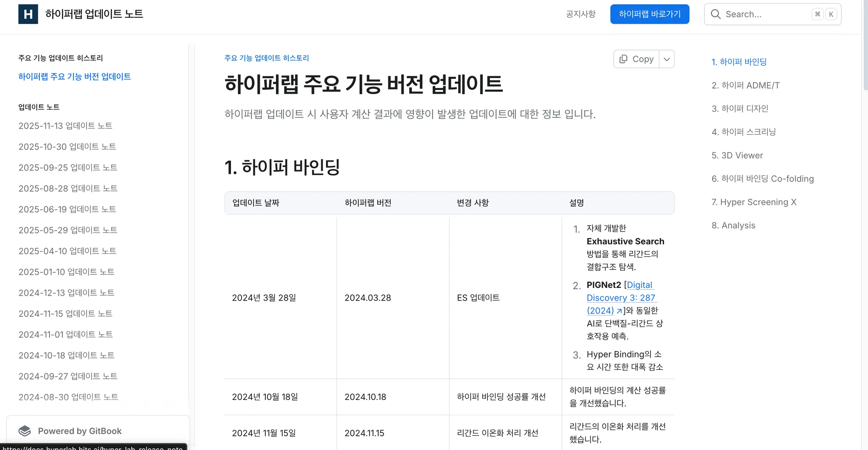
Task: Open the 2025-09-25 업데이트 노트 page
Action: [68, 167]
